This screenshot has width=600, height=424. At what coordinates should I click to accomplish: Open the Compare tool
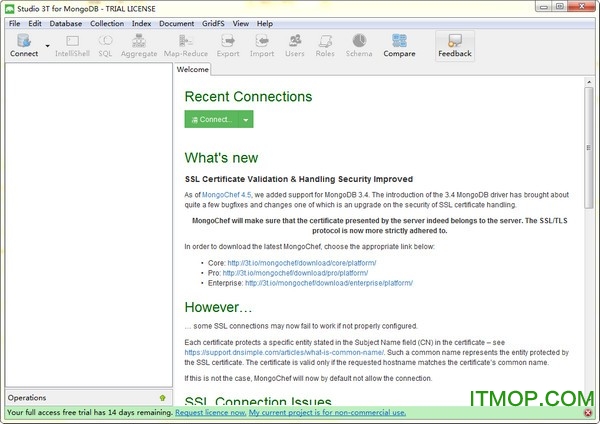(399, 45)
